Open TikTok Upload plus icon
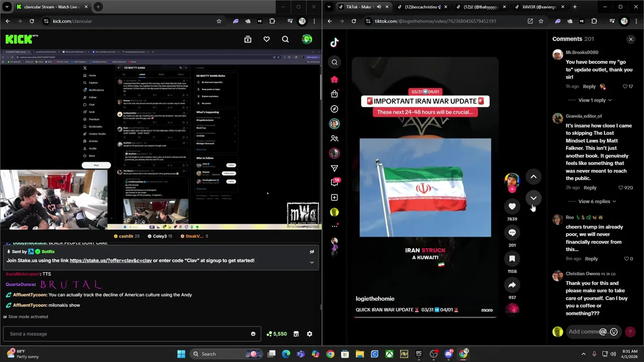Screen dimensions: 644x362 335,198
